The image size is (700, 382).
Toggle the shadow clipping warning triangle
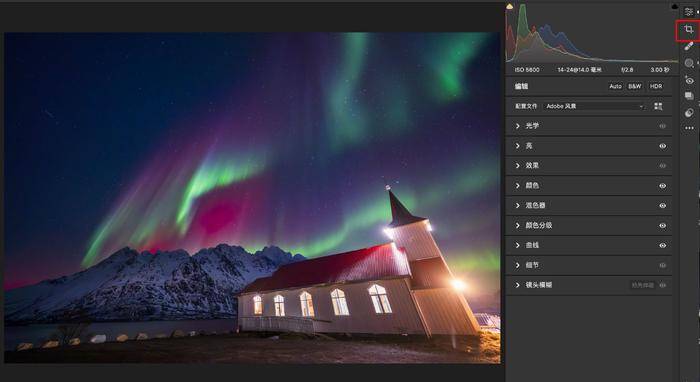pyautogui.click(x=509, y=6)
